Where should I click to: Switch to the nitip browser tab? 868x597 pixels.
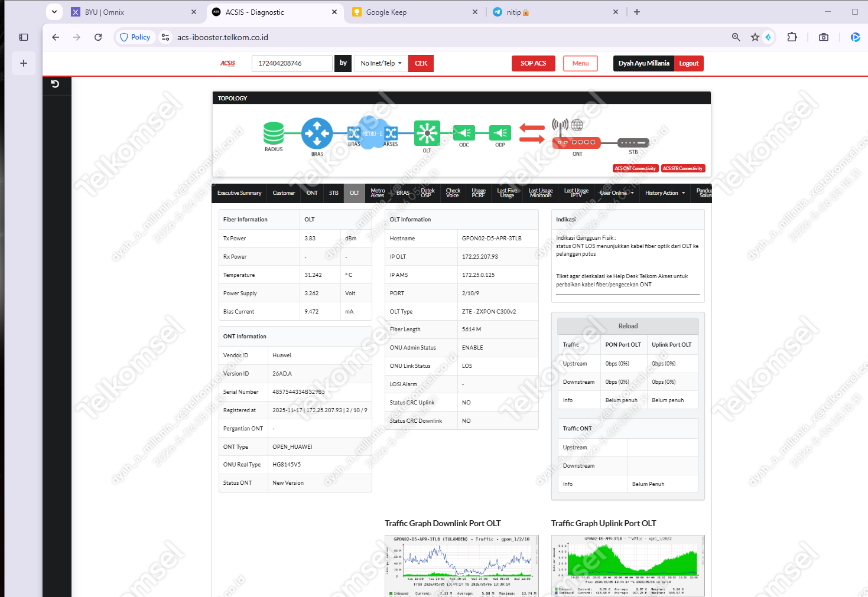coord(555,12)
